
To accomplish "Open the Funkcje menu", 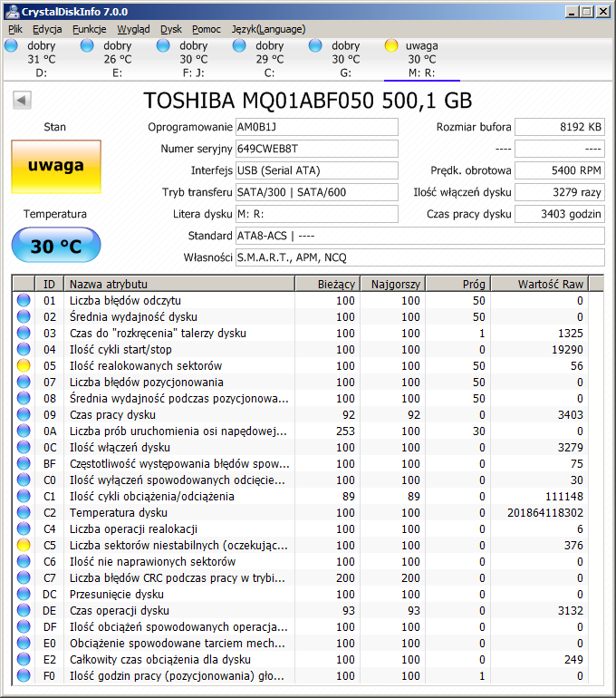I will [x=90, y=29].
